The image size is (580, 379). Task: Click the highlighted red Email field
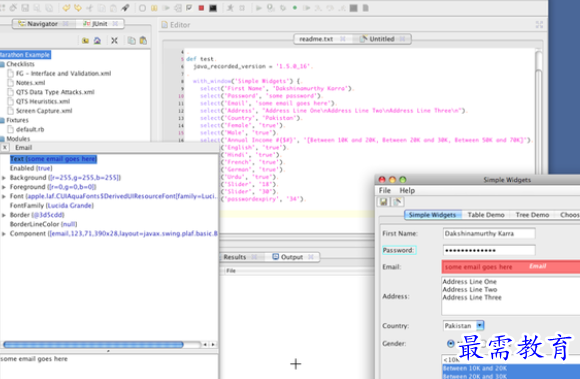(x=511, y=267)
